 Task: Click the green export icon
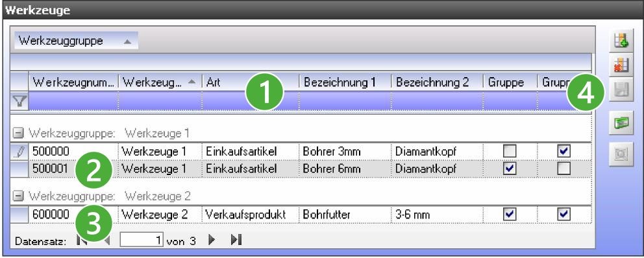tap(621, 123)
